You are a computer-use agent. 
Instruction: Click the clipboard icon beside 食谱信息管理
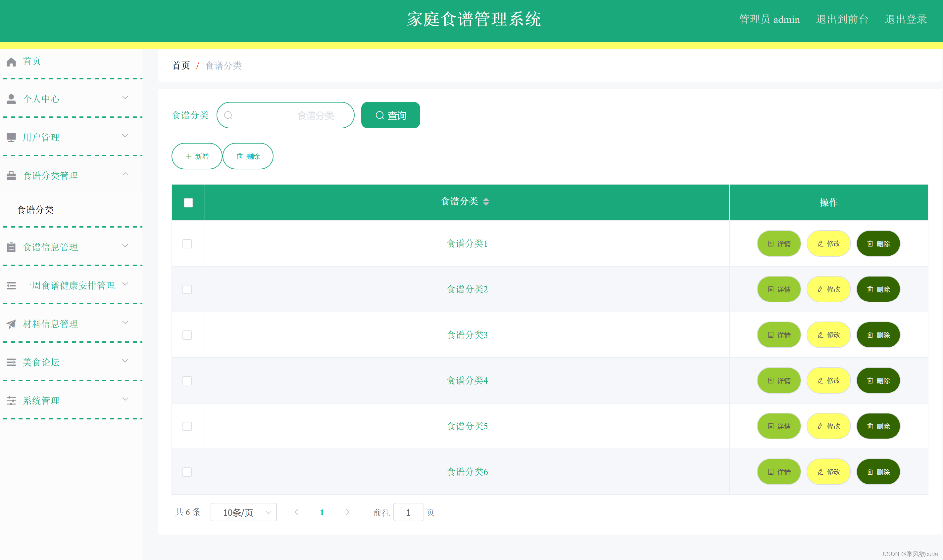[11, 247]
